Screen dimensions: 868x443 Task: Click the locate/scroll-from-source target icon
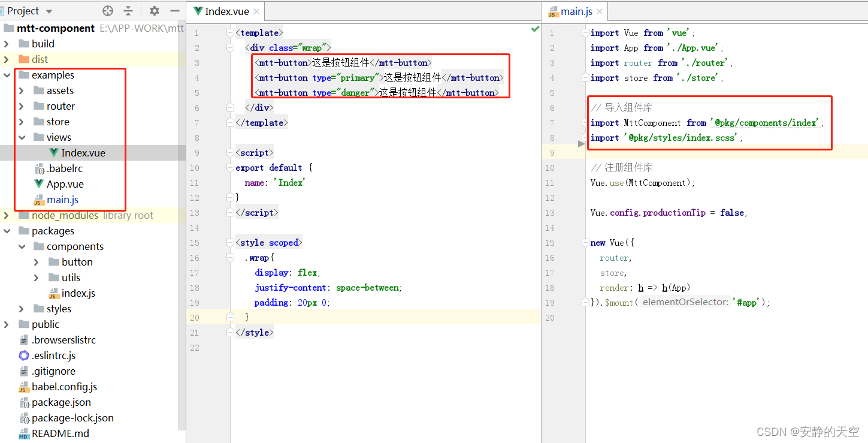pyautogui.click(x=108, y=11)
